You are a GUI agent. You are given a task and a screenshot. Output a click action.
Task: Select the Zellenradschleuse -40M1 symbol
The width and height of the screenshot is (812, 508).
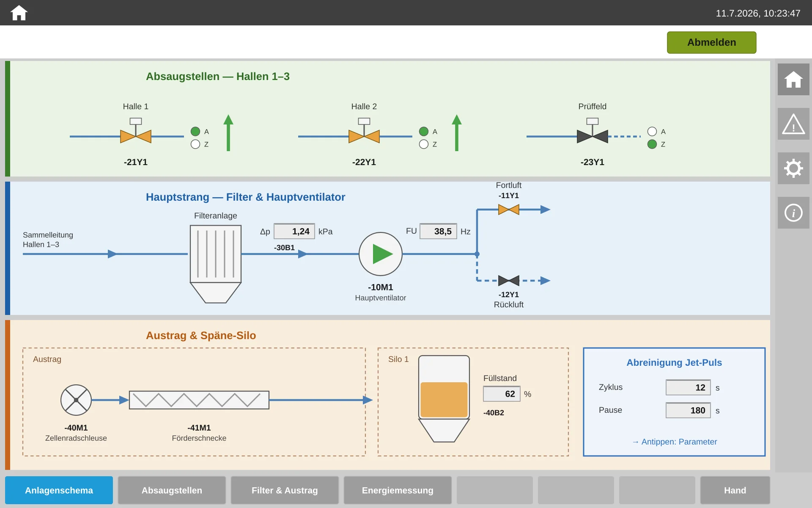pos(76,400)
